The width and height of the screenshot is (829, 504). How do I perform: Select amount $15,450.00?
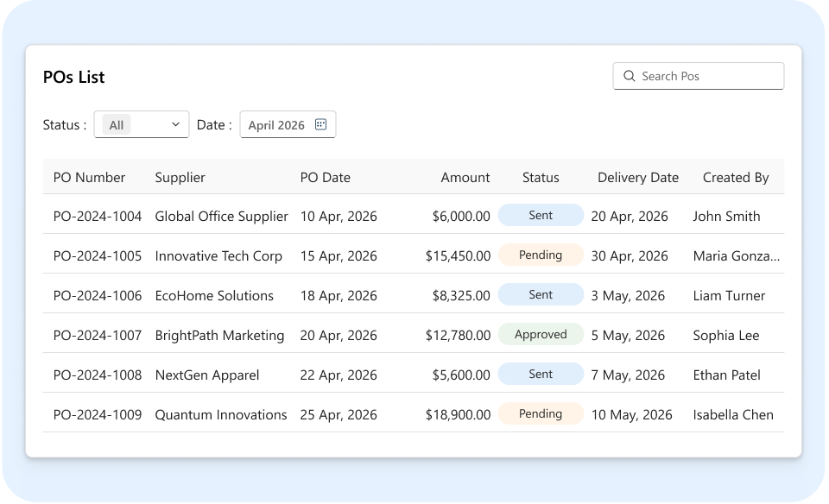(x=458, y=255)
